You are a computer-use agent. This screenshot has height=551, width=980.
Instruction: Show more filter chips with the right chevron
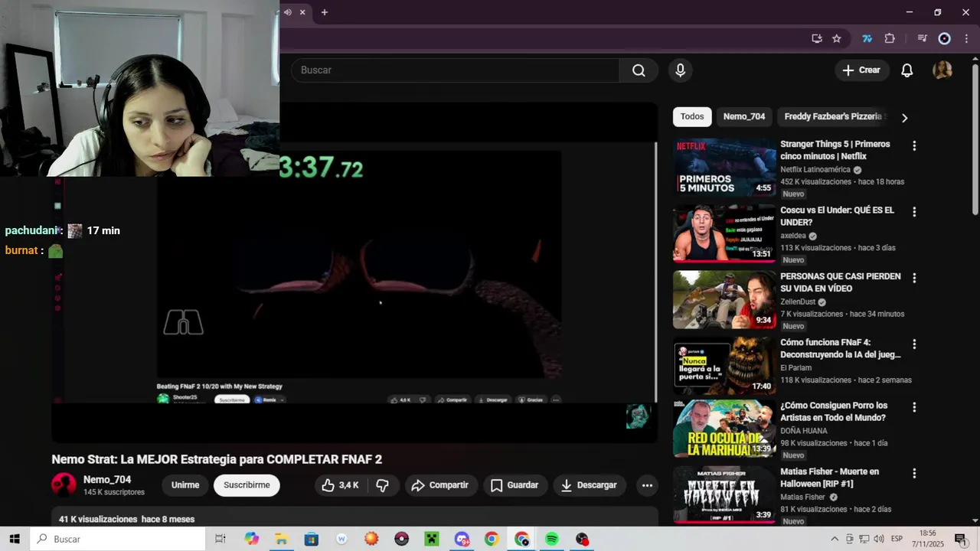[904, 118]
